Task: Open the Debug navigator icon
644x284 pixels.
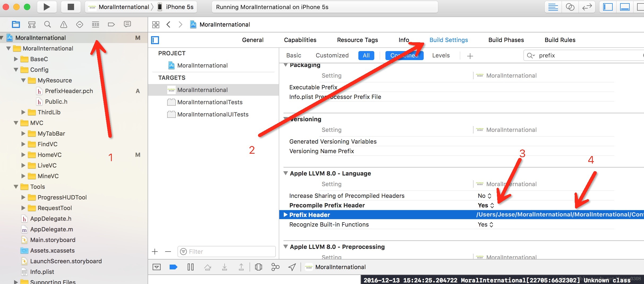Action: (96, 24)
